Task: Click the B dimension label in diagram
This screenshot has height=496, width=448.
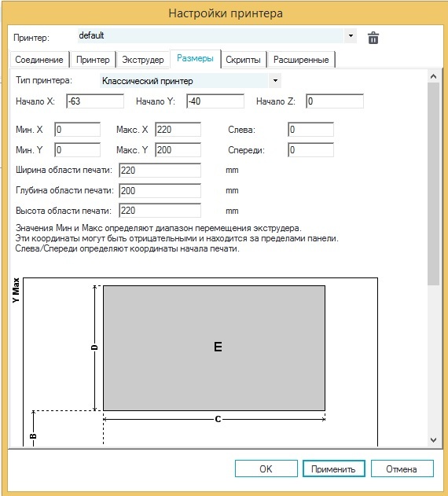Action: point(33,436)
